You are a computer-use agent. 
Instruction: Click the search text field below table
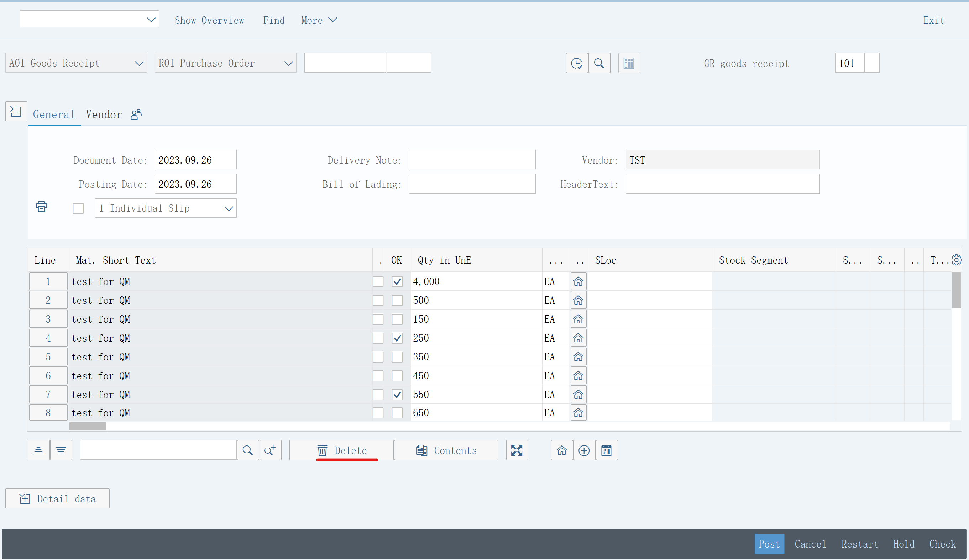(x=158, y=450)
